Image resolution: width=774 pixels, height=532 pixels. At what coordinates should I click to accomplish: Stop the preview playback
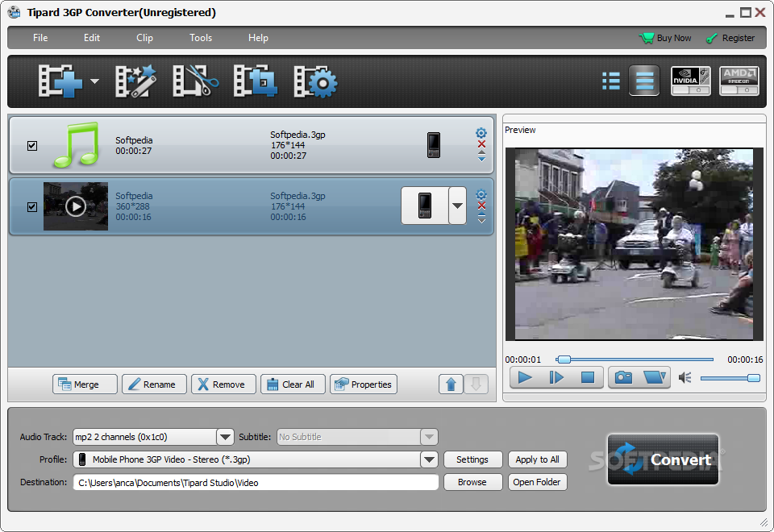(x=588, y=378)
